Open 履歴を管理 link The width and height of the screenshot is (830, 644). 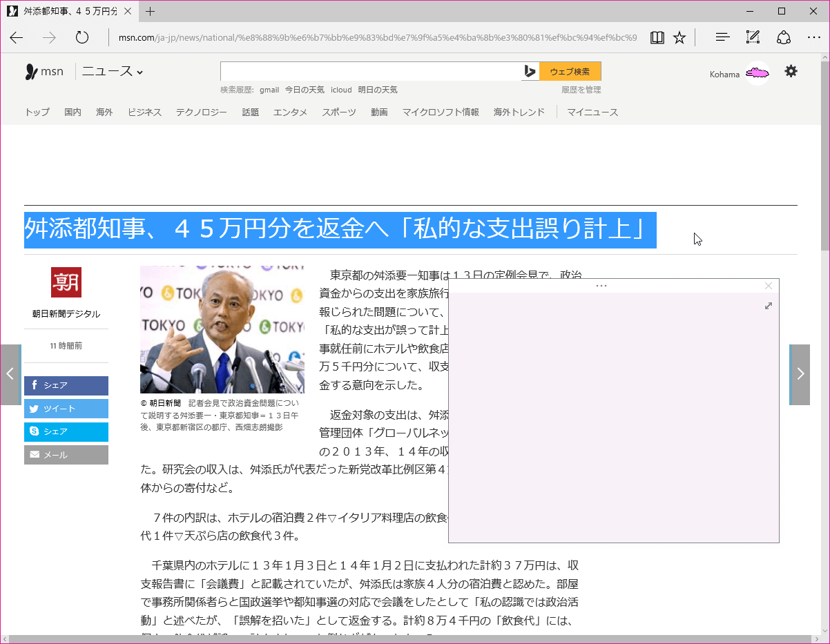point(581,90)
